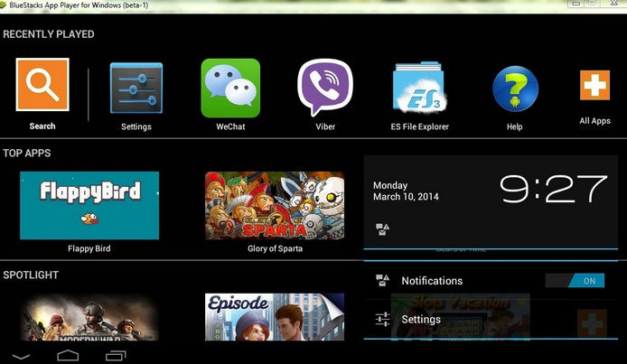The image size is (627, 364).
Task: Open the Help app icon
Action: [x=515, y=89]
